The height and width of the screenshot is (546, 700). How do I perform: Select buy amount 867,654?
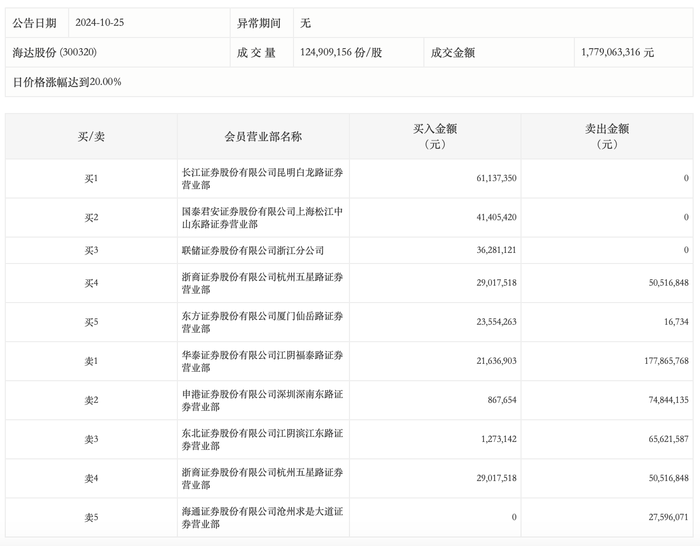pyautogui.click(x=502, y=400)
